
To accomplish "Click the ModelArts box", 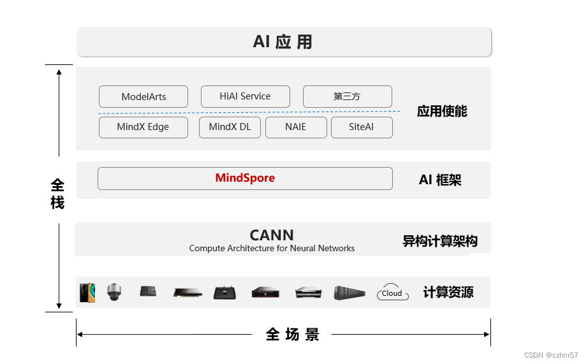I will [x=143, y=97].
